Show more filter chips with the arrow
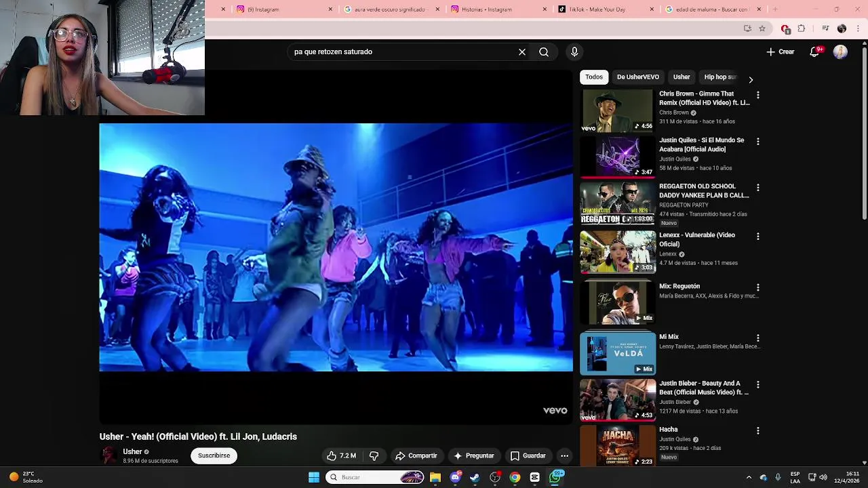Viewport: 868px width, 488px height. (751, 79)
